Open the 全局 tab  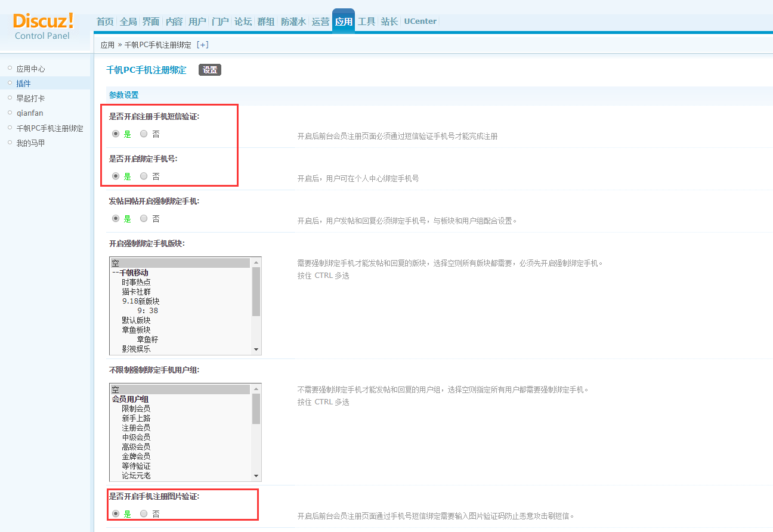(128, 21)
